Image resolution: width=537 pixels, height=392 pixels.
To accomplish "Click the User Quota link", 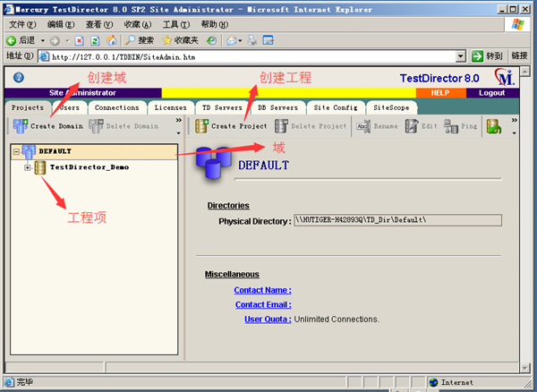I will click(x=268, y=319).
